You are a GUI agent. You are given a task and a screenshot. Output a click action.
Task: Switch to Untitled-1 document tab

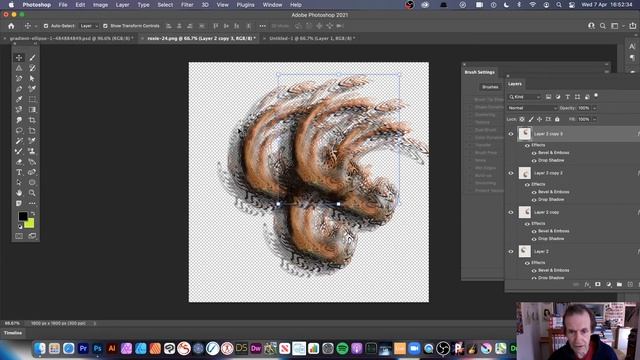312,38
